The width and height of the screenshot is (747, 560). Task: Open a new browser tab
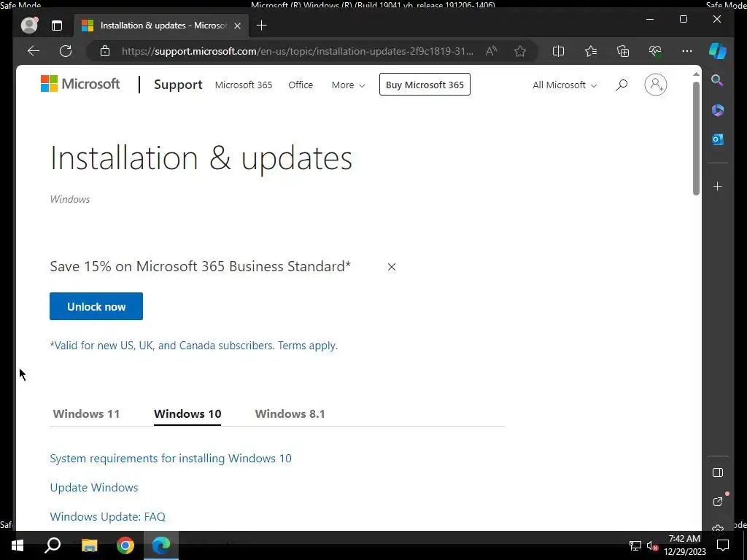[262, 26]
